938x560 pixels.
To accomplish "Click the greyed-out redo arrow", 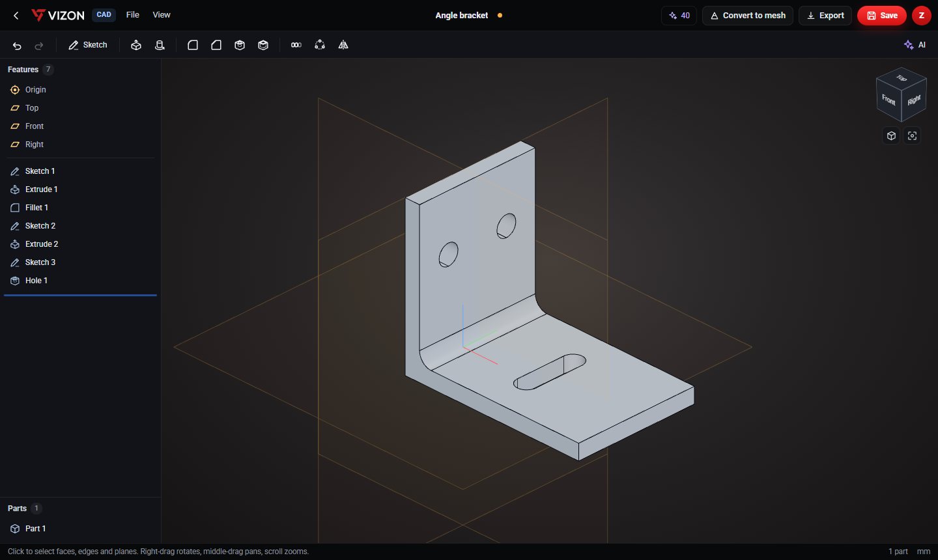I will click(39, 45).
